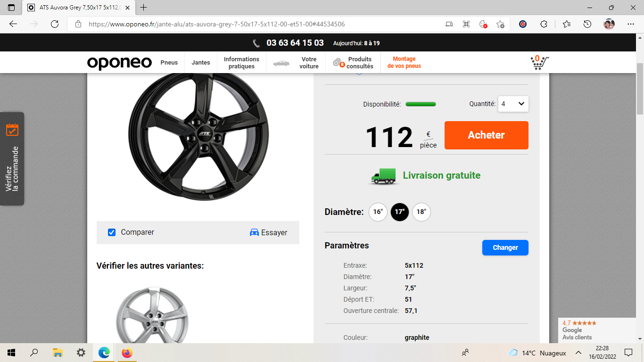
Task: Open Windows taskbar search
Action: click(x=34, y=353)
